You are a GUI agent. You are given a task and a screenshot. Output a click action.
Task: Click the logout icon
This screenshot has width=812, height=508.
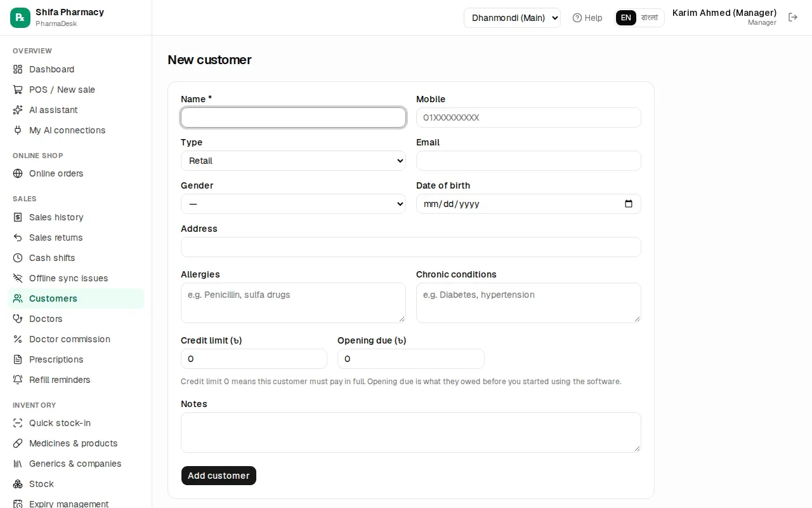793,17
